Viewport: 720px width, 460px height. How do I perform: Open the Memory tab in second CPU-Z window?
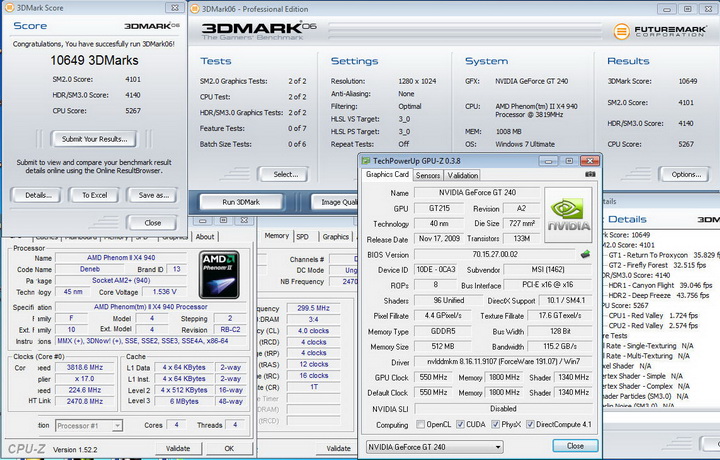(276, 236)
